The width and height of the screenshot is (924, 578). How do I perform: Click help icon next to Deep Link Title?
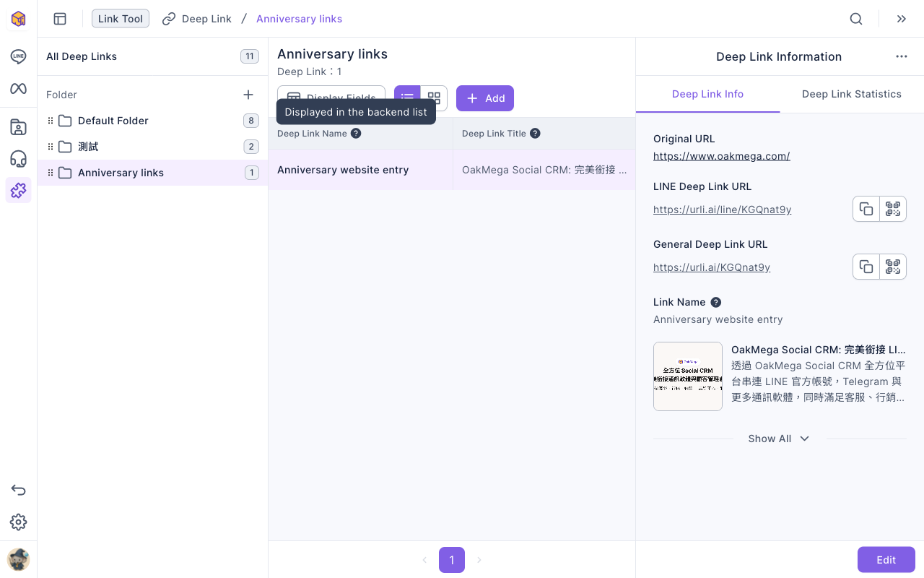coord(535,134)
